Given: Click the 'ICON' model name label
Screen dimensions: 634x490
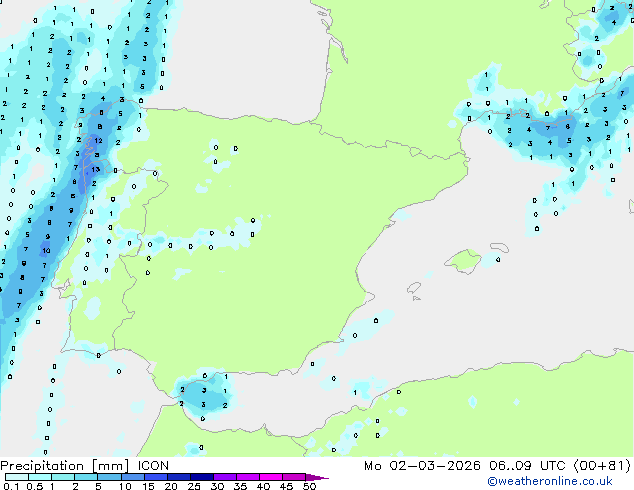Looking at the screenshot, I should click(153, 466).
